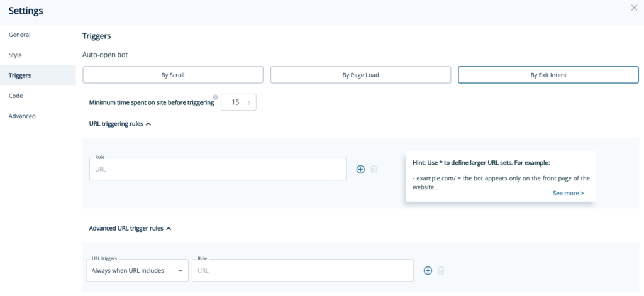The width and height of the screenshot is (644, 296).
Task: Open the URL triggers dropdown
Action: 137,270
